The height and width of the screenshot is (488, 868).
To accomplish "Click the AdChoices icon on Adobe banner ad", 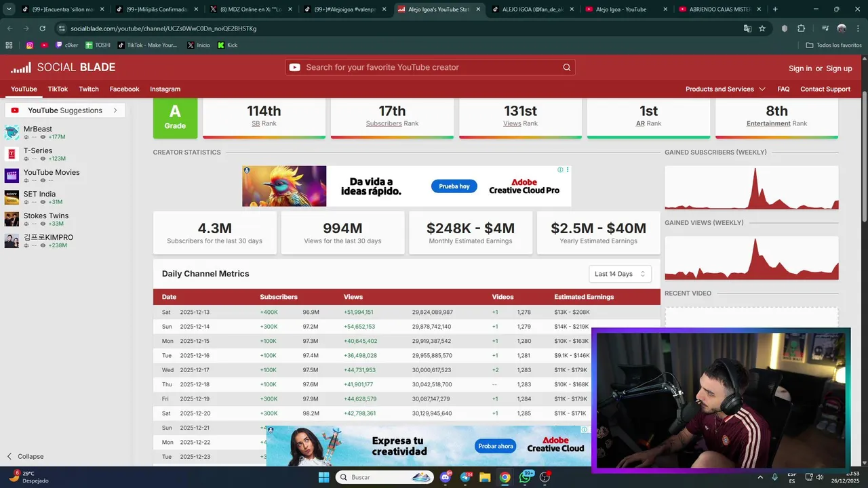I will pos(560,169).
